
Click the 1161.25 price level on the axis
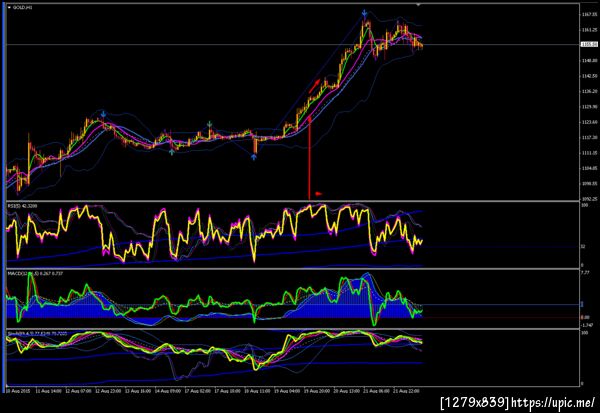point(589,30)
